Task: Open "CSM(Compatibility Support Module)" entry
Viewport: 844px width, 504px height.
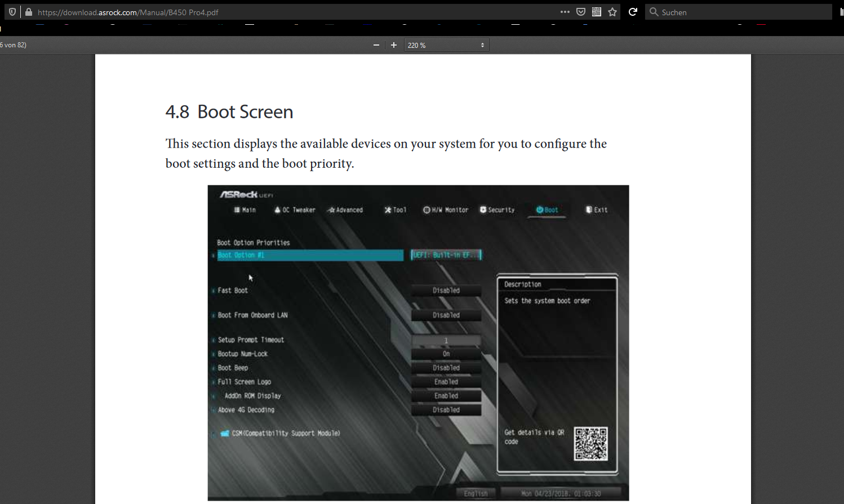Action: pos(286,434)
